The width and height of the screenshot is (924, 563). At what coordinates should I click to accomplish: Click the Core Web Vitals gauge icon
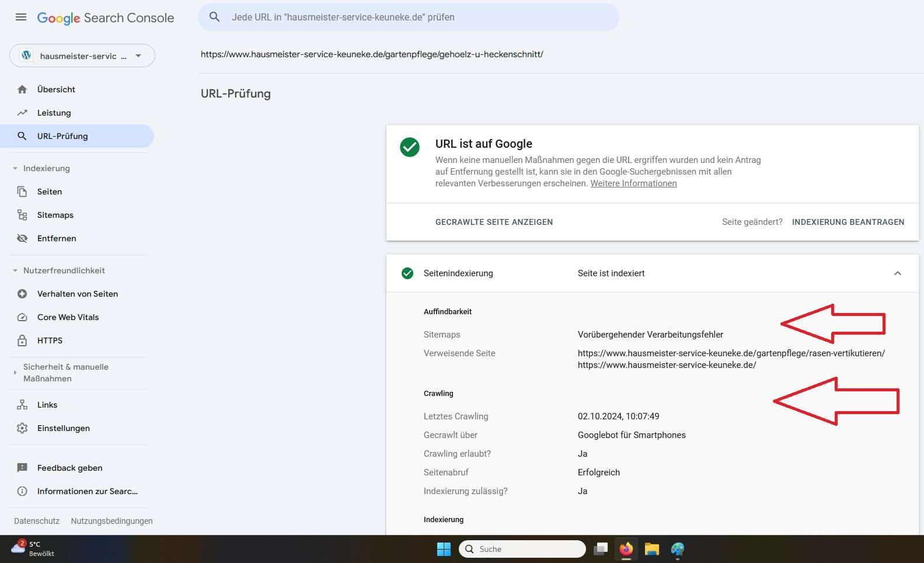pos(22,317)
